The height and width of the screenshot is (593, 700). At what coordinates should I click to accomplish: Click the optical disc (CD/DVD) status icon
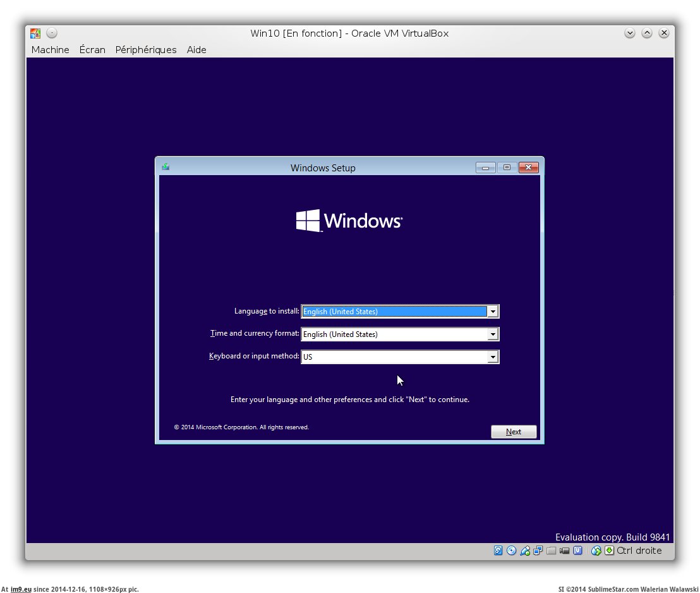(x=512, y=551)
